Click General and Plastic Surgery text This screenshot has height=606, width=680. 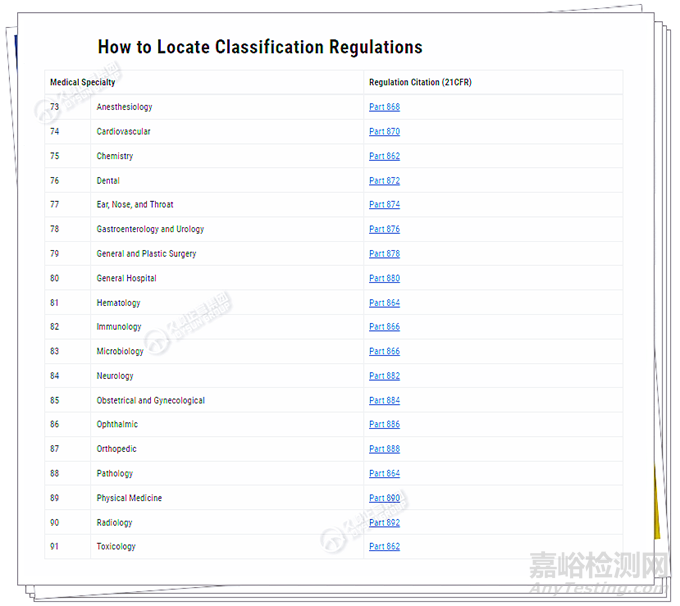[x=146, y=254]
